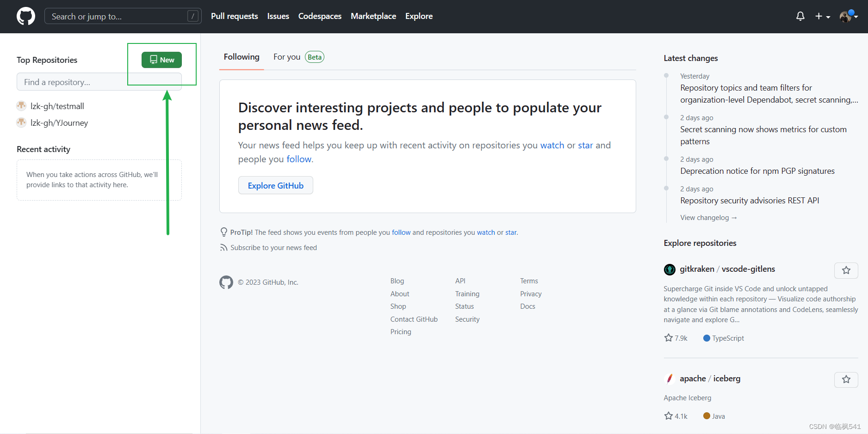Viewport: 868px width, 434px height.
Task: Focus the Find a repository field
Action: click(x=99, y=82)
